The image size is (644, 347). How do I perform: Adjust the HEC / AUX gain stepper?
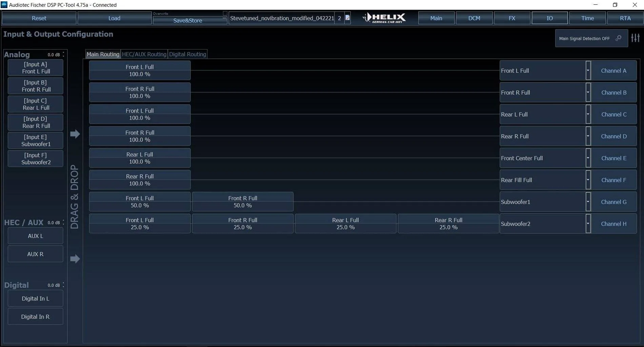pyautogui.click(x=63, y=223)
